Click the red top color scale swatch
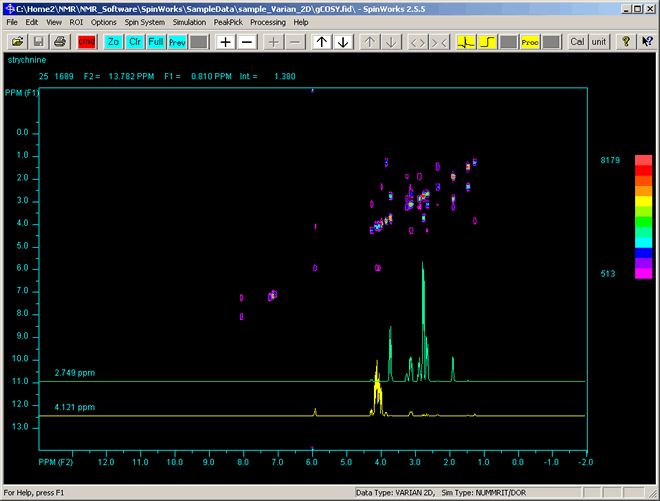This screenshot has width=660, height=501. [x=644, y=160]
